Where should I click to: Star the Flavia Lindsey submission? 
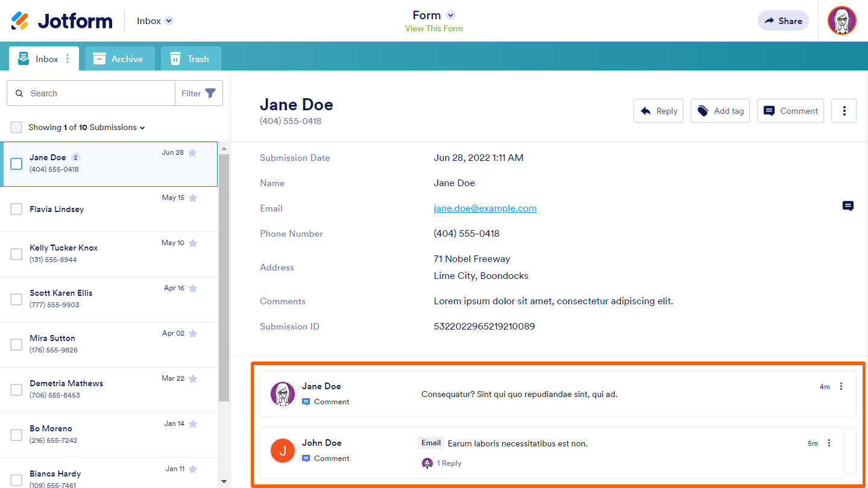[193, 198]
